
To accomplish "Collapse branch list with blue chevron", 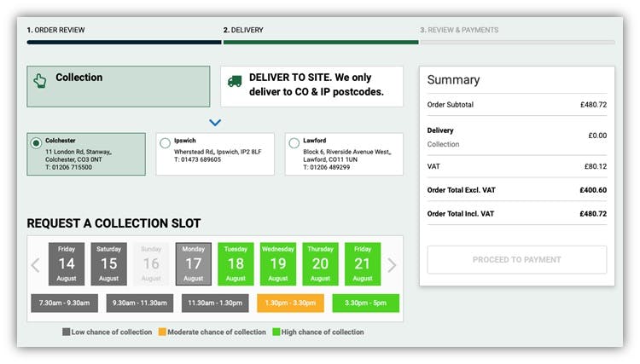I will click(x=215, y=122).
